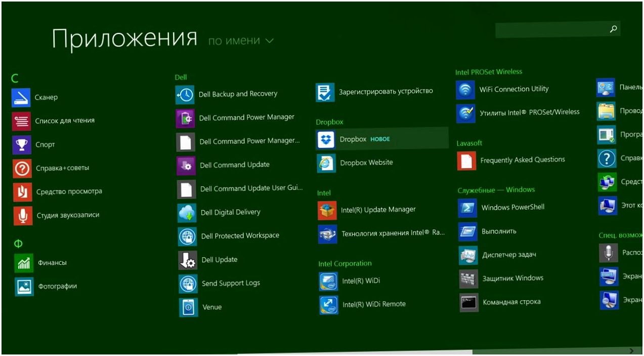
Task: Open the Фотографии app icon
Action: (24, 287)
